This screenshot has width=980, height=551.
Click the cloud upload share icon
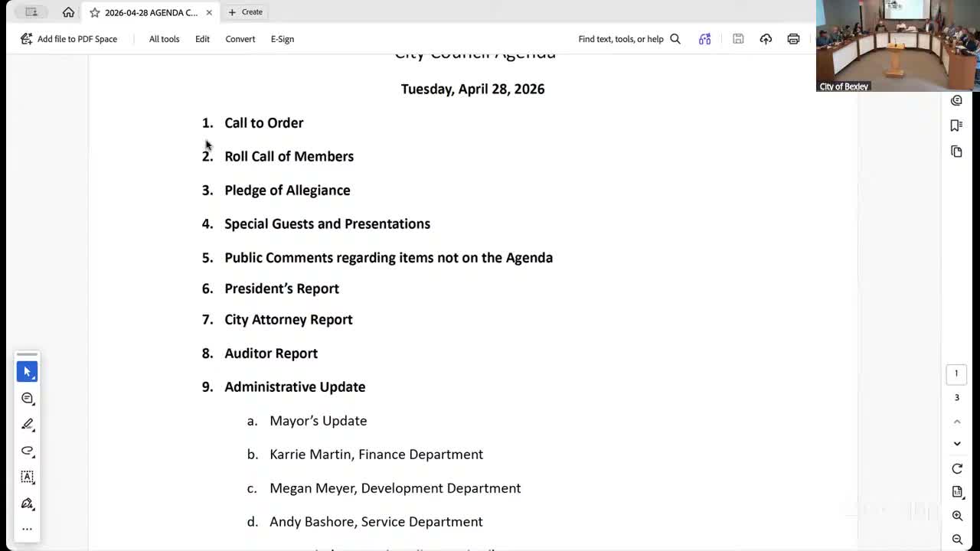coord(766,39)
